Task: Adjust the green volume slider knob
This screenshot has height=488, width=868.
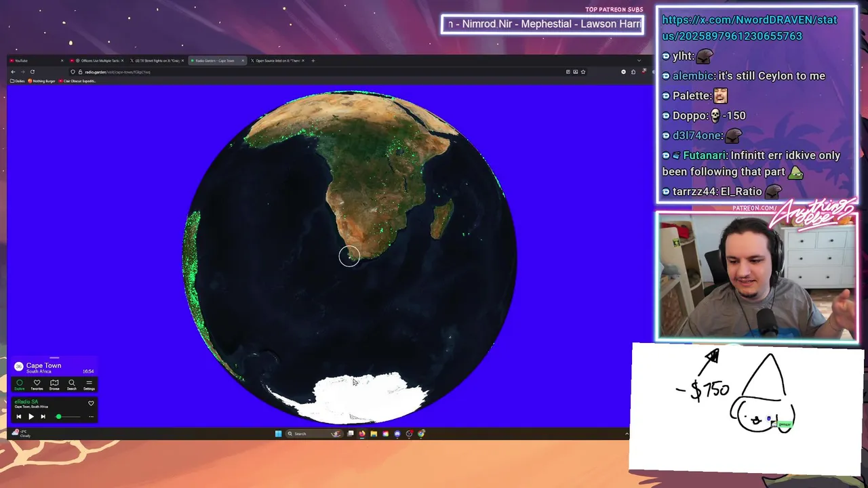Action: [59, 417]
